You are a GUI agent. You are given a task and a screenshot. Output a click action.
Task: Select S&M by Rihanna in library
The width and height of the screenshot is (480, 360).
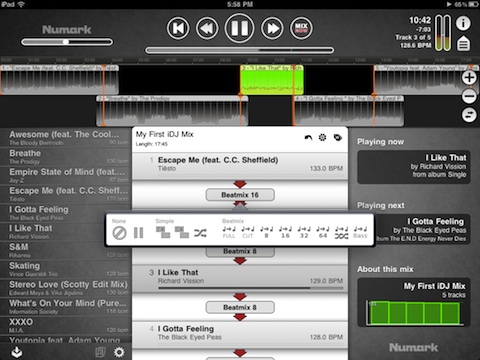tap(66, 250)
